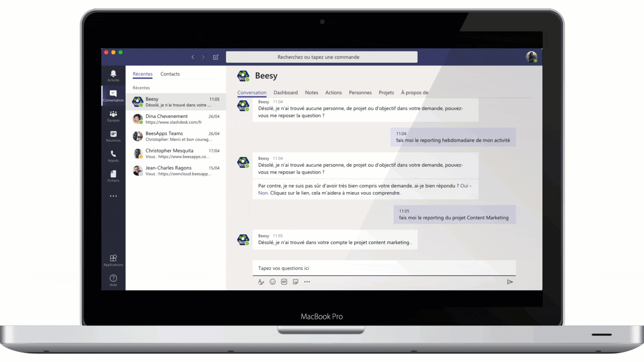Select the Équipes sidebar icon
The height and width of the screenshot is (362, 644).
pos(113,115)
